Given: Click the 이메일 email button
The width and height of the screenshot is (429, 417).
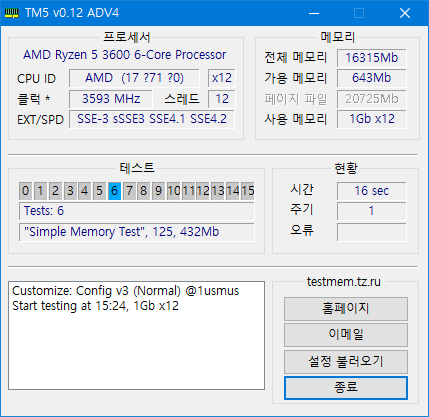Looking at the screenshot, I should [346, 335].
